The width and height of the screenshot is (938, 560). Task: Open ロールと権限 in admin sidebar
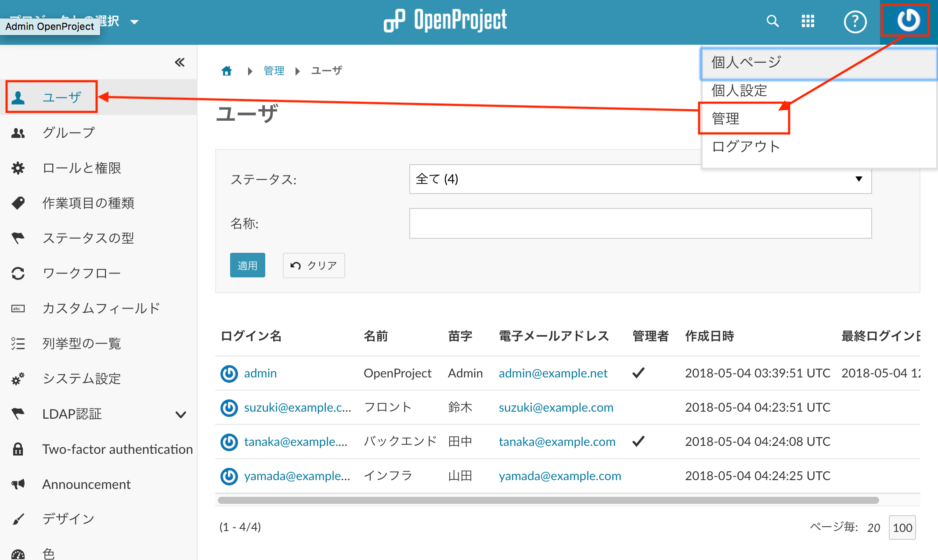click(82, 168)
